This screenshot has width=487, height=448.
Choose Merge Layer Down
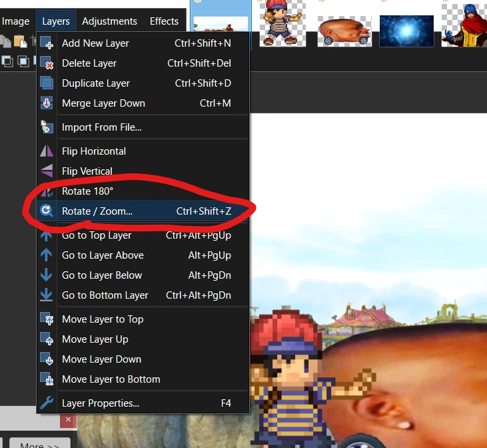pos(143,103)
